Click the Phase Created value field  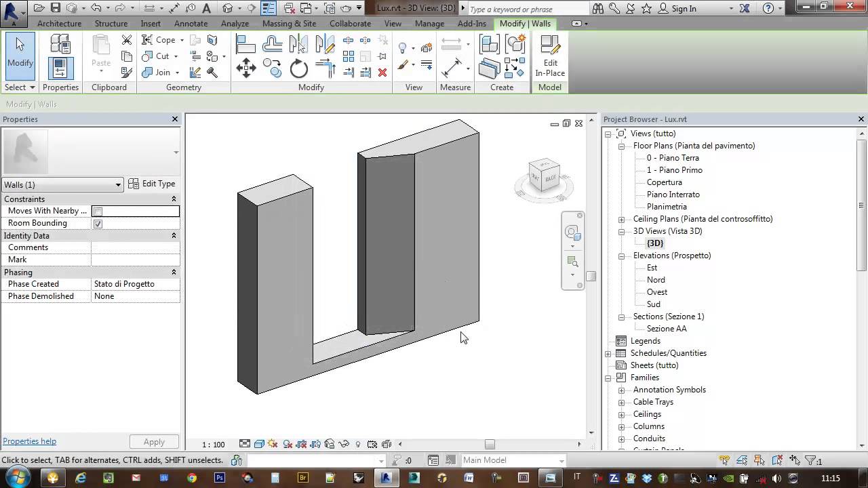tap(136, 284)
